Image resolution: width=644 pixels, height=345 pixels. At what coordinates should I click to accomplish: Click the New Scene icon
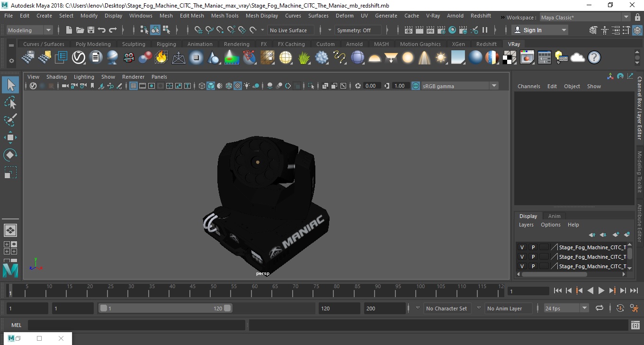point(69,30)
